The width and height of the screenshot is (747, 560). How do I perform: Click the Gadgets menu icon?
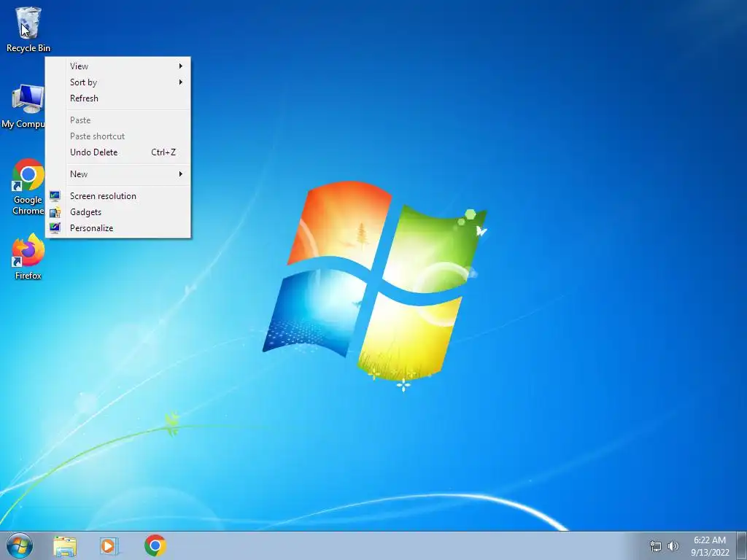[55, 212]
